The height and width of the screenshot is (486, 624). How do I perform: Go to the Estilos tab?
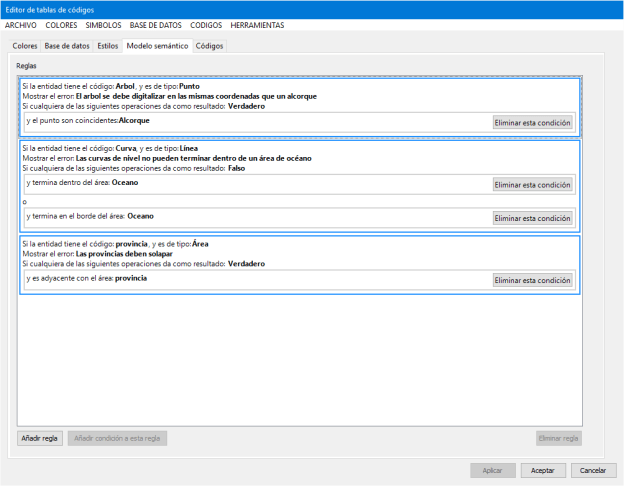point(107,46)
